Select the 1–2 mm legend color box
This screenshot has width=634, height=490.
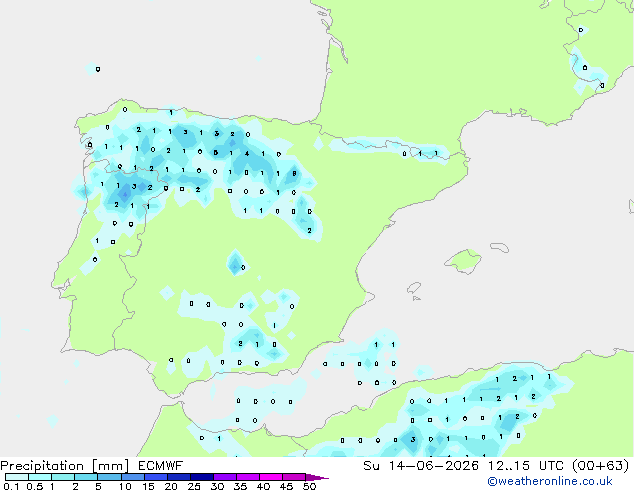coord(63,477)
